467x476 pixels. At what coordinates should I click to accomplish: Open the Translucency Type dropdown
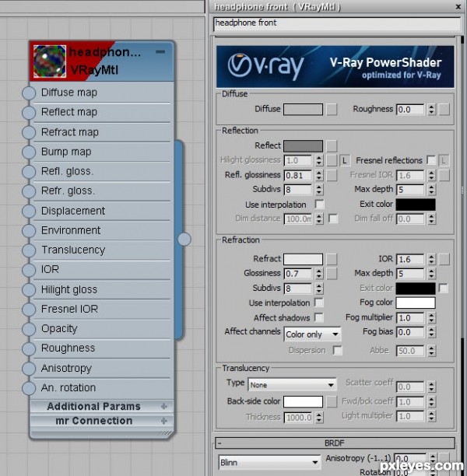tap(292, 385)
